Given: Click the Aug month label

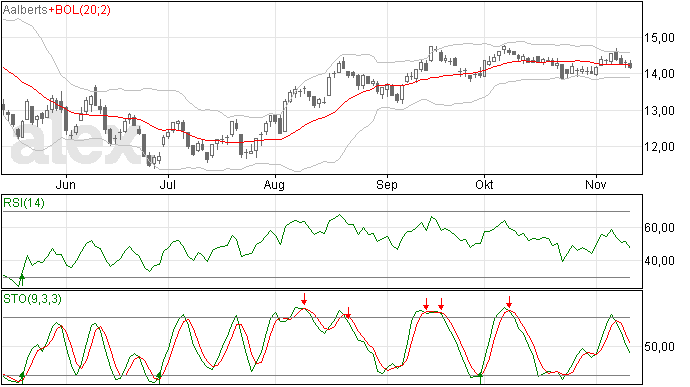Looking at the screenshot, I should [274, 185].
